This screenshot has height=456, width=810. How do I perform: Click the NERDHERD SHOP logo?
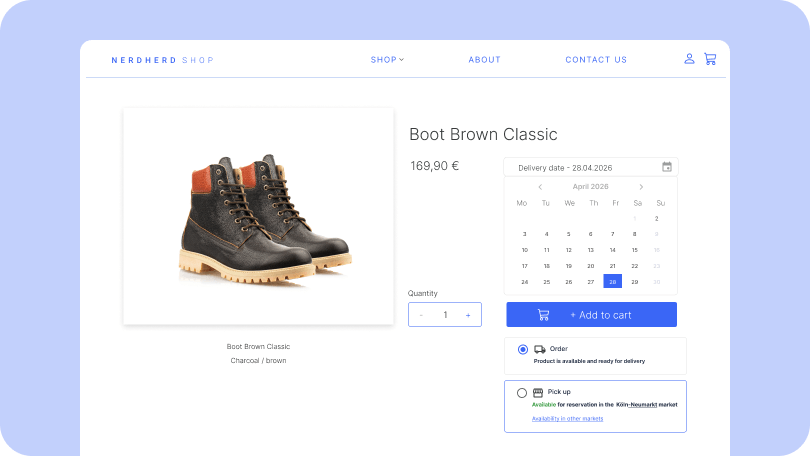click(163, 60)
